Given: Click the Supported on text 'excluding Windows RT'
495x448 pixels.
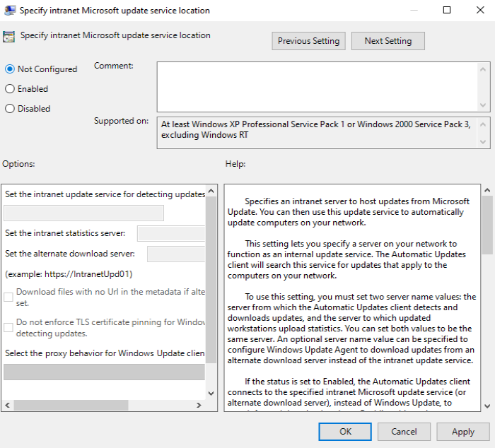Looking at the screenshot, I should point(204,135).
